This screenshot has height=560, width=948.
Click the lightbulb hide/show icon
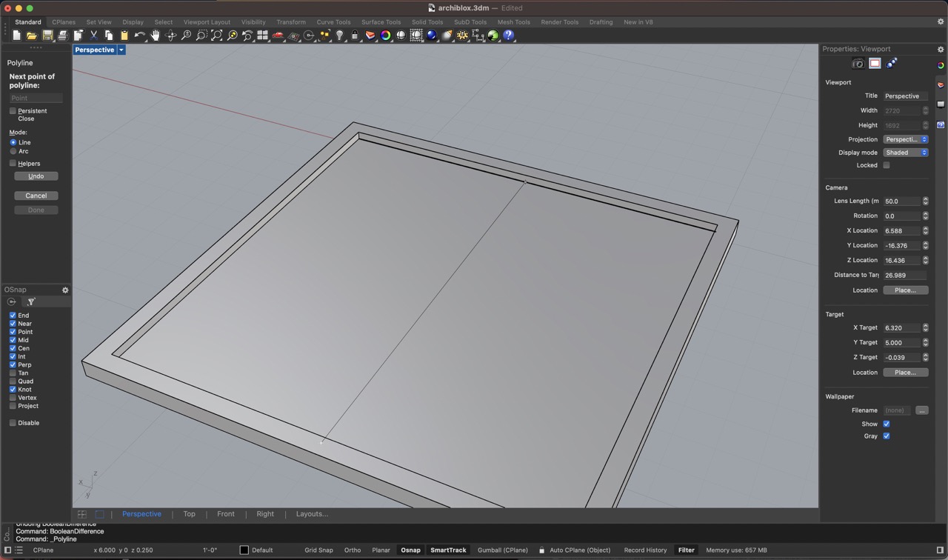coord(340,36)
